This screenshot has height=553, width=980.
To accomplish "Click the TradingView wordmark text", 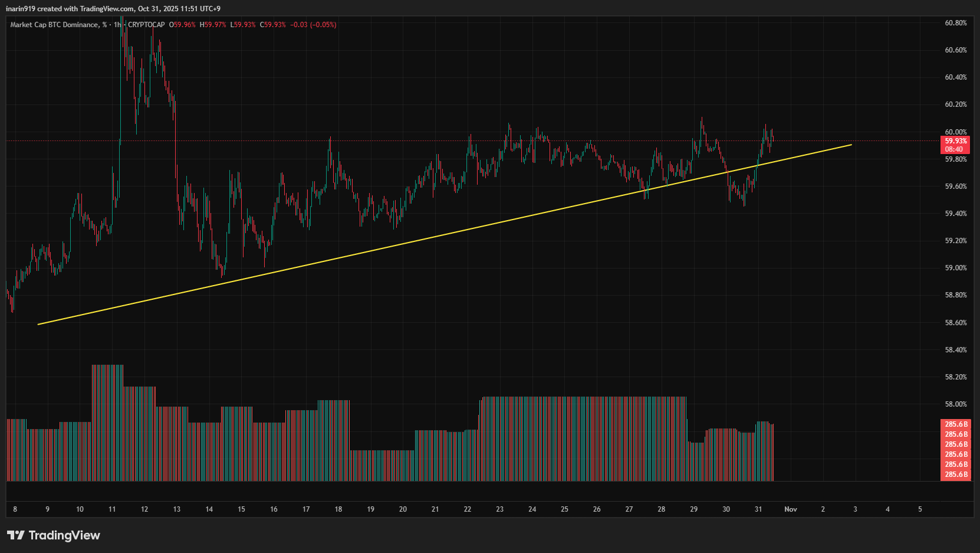I will click(x=64, y=535).
